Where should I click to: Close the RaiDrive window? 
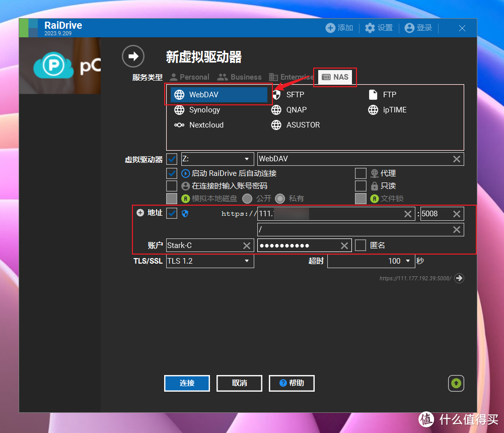[462, 28]
